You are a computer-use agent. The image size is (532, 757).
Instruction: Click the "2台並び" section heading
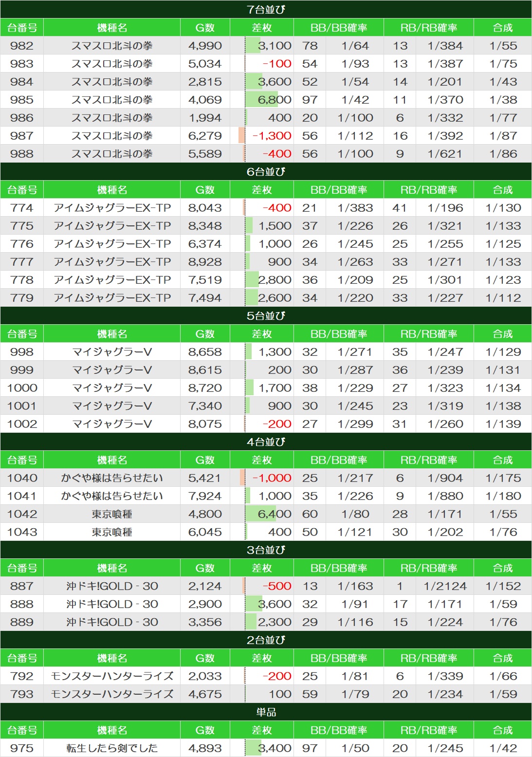tap(266, 640)
